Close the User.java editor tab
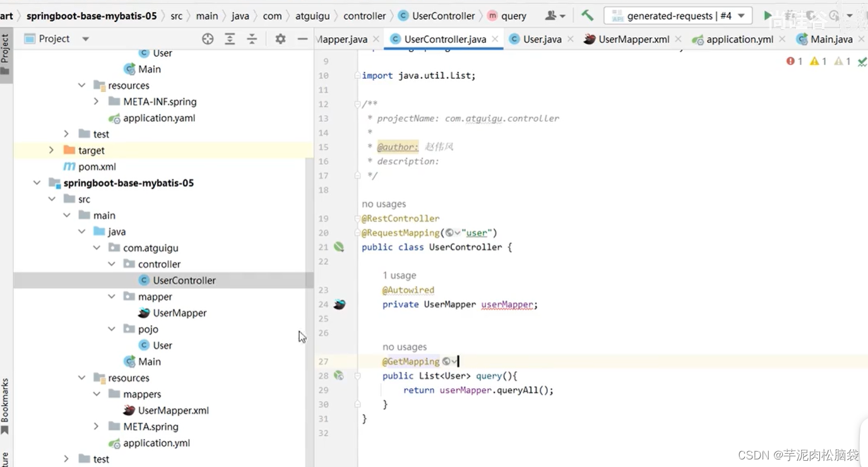The image size is (868, 467). tap(570, 39)
